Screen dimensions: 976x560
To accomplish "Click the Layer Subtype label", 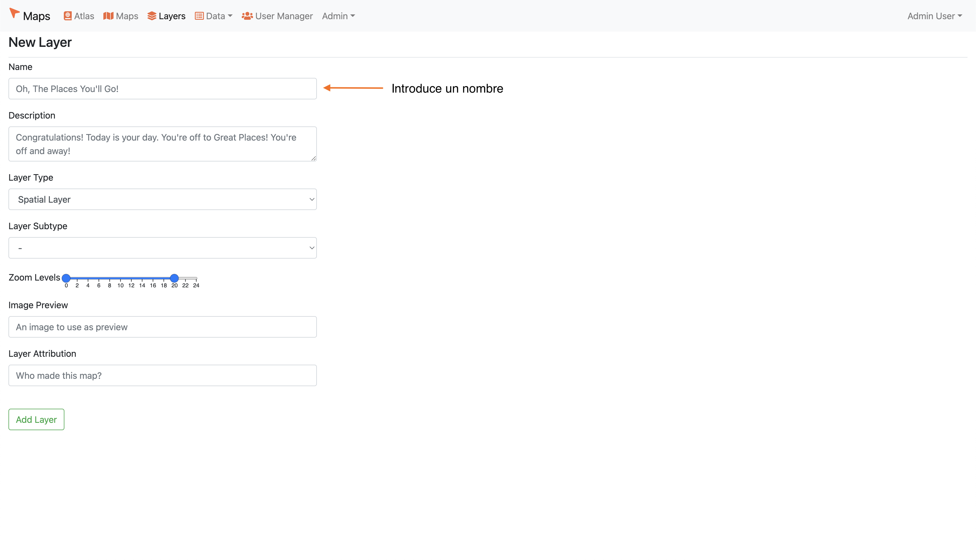I will click(x=38, y=226).
